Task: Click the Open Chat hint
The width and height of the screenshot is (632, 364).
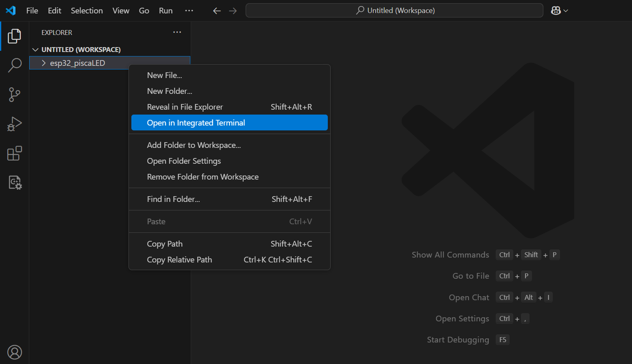Action: click(x=469, y=297)
